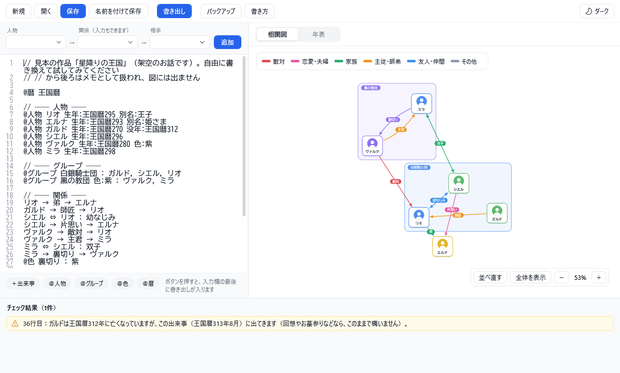The width and height of the screenshot is (620, 373).
Task: Click the line 'ガルド → 師匠 → リオ'
Action: point(64,210)
